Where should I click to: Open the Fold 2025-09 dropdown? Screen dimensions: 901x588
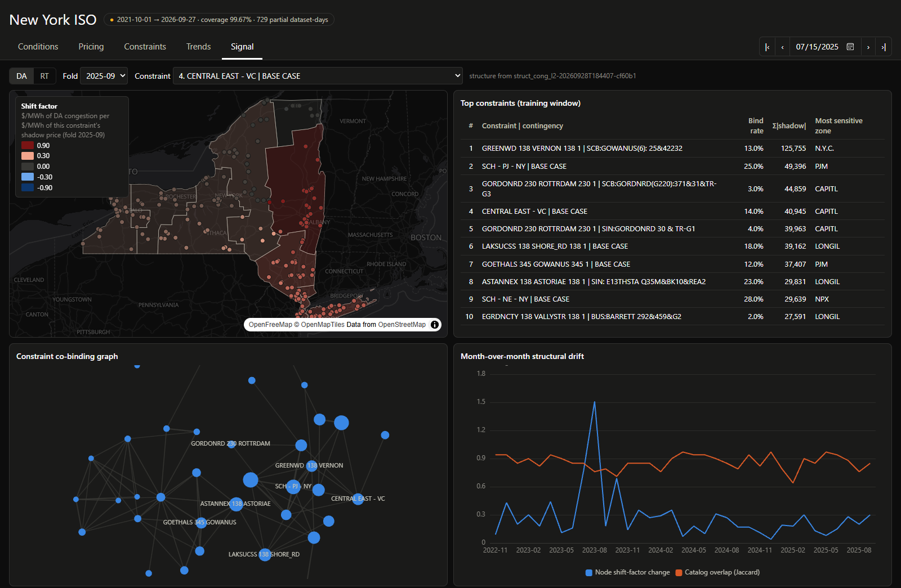[104, 76]
